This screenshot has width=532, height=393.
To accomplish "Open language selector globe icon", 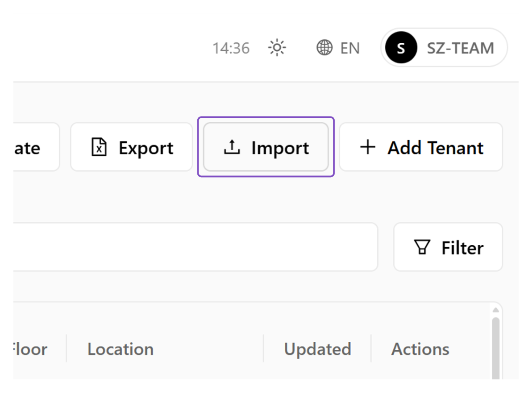I will point(324,48).
